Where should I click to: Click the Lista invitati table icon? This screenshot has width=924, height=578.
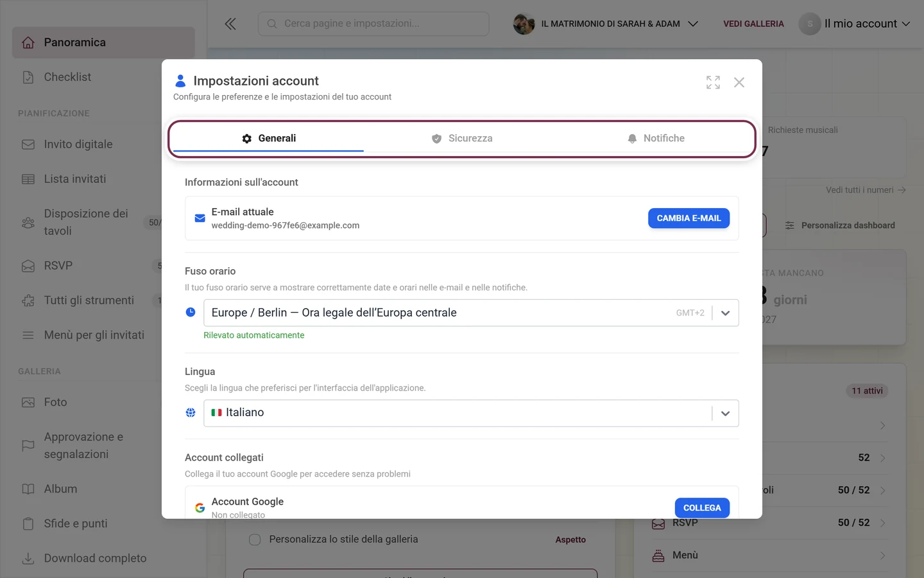point(28,179)
